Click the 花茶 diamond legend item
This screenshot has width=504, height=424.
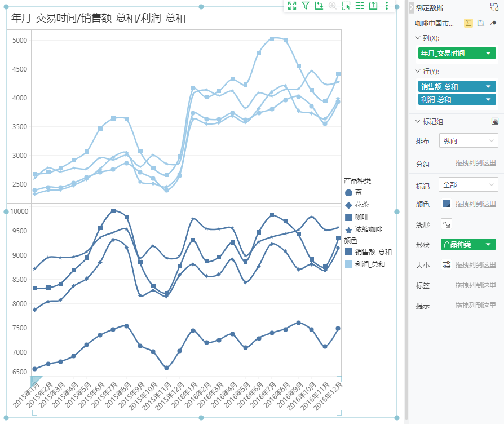tap(356, 205)
